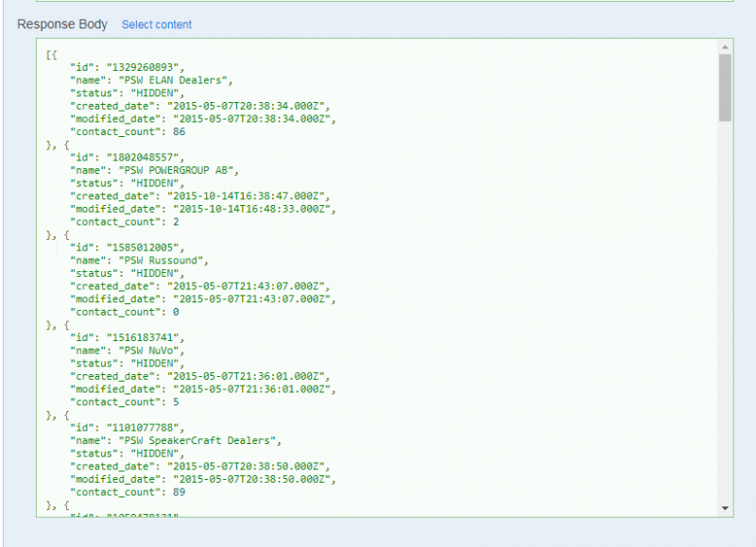756x547 pixels.
Task: Click the id value "1802048557"
Action: pyautogui.click(x=143, y=157)
